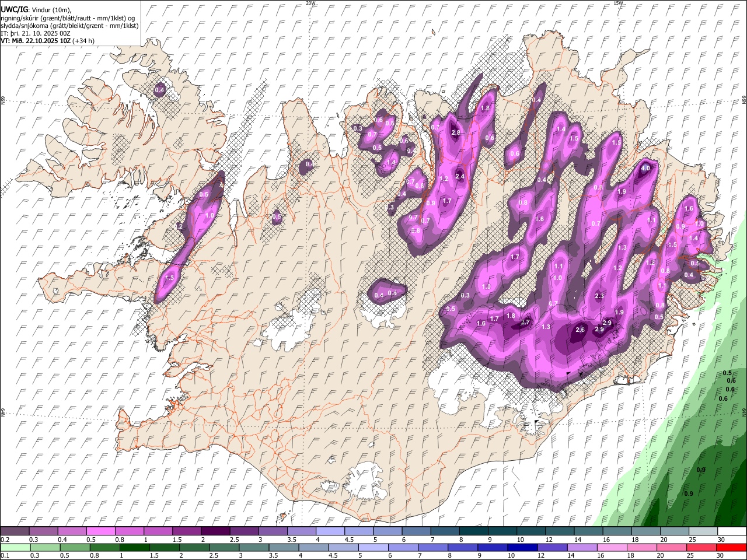Viewport: 747px width, 560px height.
Task: Click the 2.4 snowfall value on the map
Action: click(x=459, y=176)
